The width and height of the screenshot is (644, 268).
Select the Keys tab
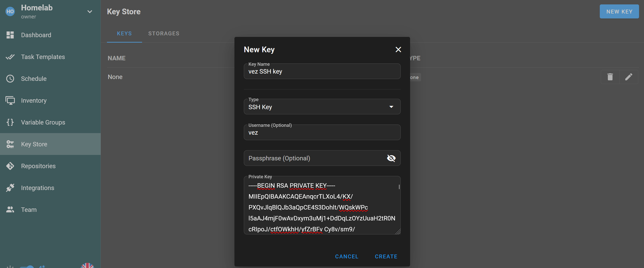(124, 34)
